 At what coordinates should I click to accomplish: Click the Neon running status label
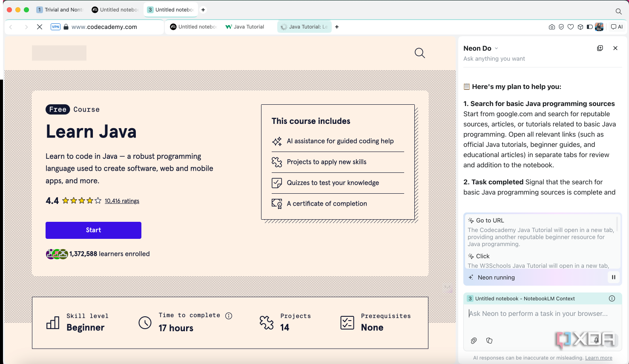(x=496, y=278)
